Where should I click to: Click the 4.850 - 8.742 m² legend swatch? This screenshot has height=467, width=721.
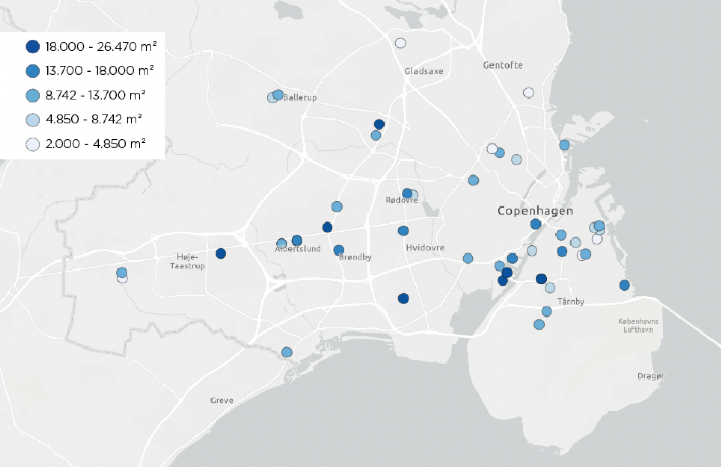tap(33, 120)
